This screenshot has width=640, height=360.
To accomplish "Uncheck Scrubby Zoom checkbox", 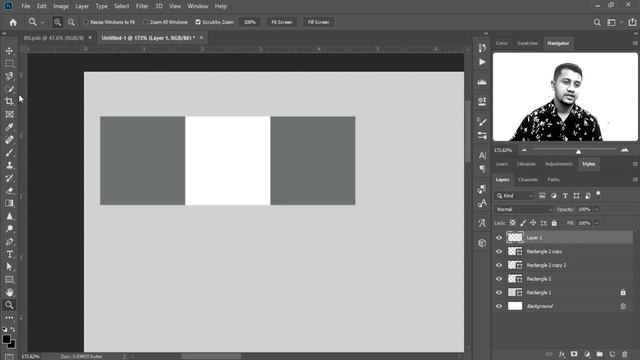I will pos(198,22).
